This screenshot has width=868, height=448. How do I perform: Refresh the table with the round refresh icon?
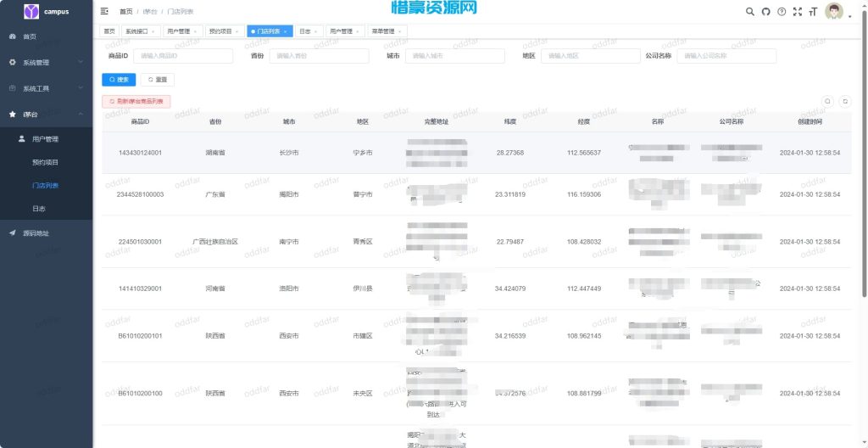tap(845, 102)
